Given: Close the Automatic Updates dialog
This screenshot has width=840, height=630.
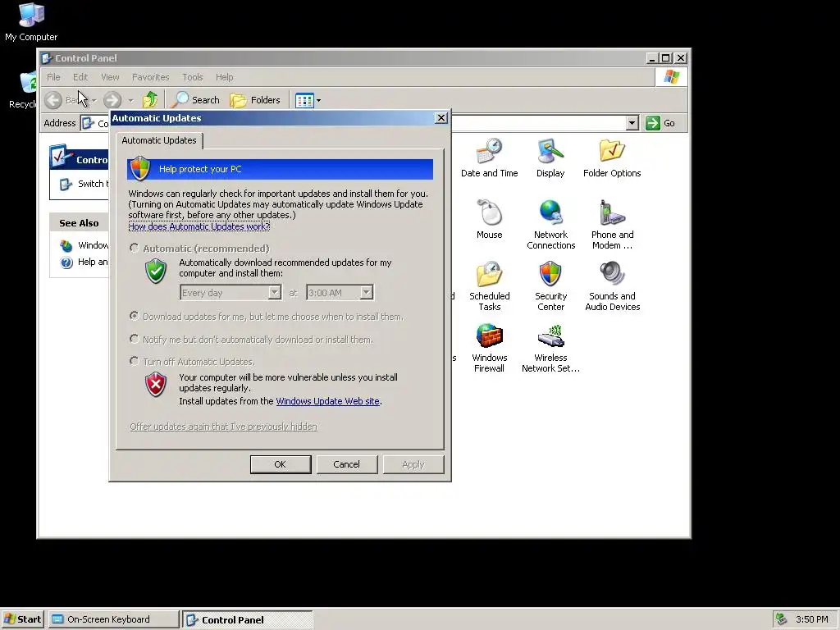Looking at the screenshot, I should 441,118.
